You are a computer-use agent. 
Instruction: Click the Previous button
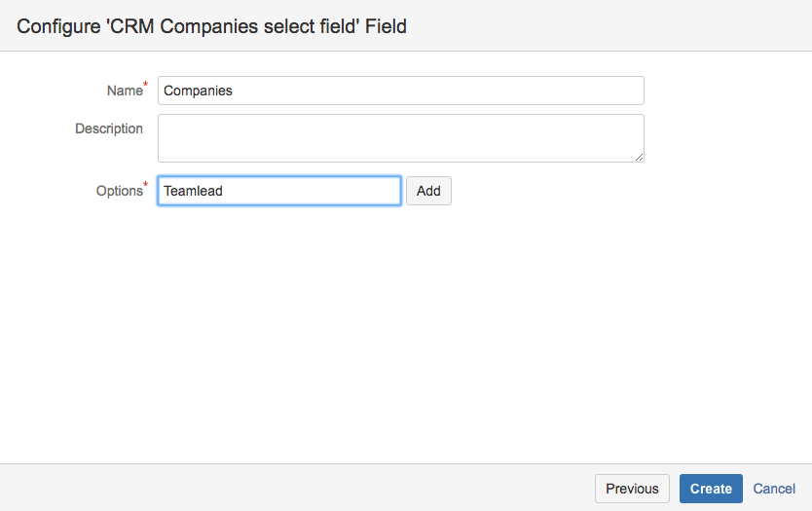pyautogui.click(x=632, y=489)
